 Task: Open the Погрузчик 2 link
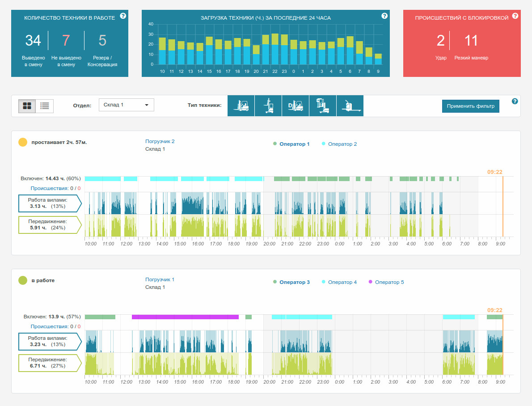pyautogui.click(x=160, y=141)
